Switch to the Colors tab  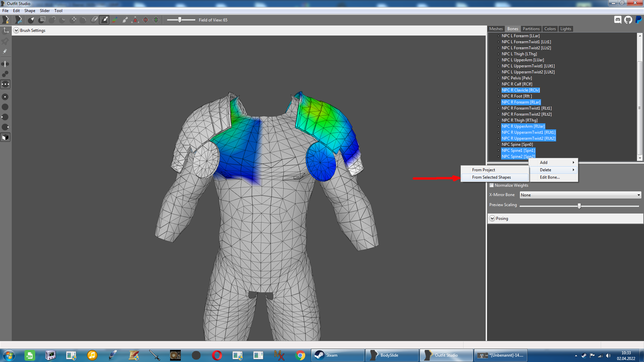[x=550, y=29]
